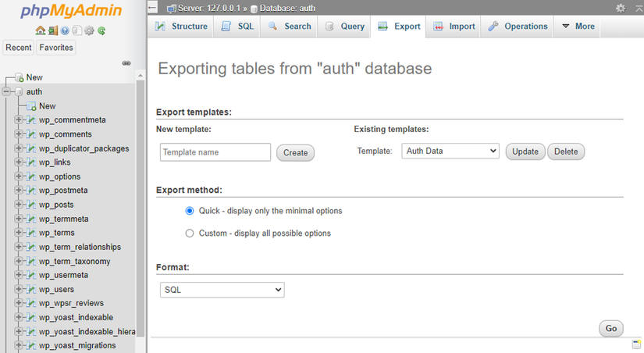Click the wp_terms table icon
Image resolution: width=644 pixels, height=353 pixels.
[31, 233]
